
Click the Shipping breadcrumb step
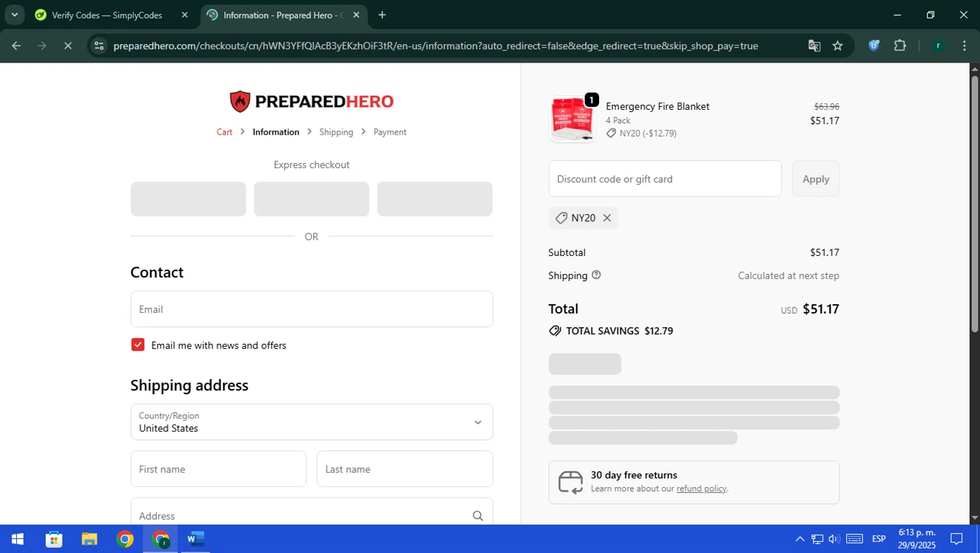click(336, 132)
